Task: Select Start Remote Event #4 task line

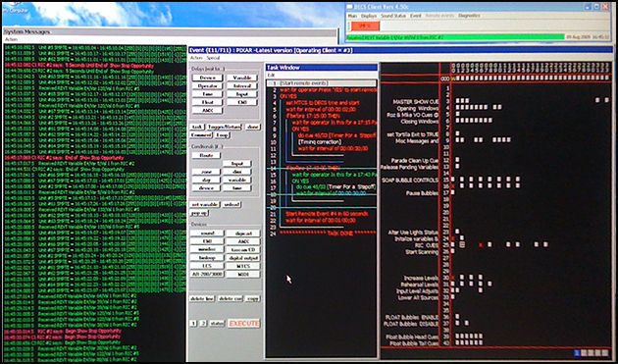Action: point(327,214)
